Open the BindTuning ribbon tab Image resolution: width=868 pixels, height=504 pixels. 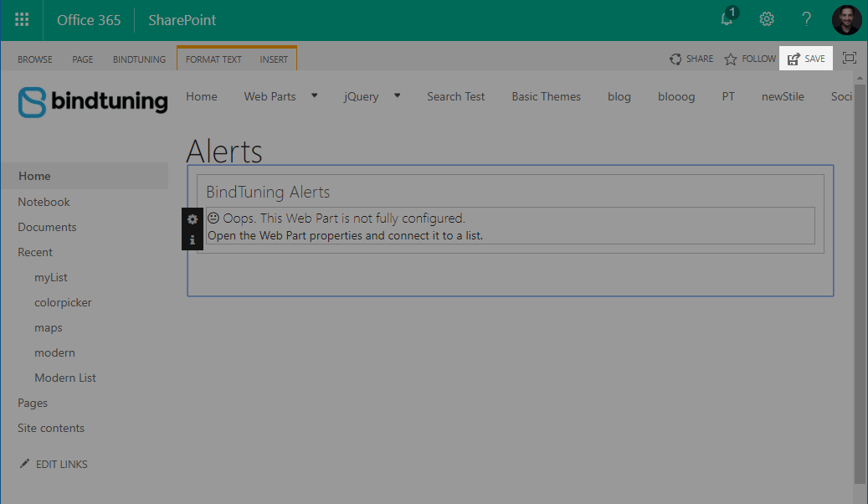(x=139, y=59)
